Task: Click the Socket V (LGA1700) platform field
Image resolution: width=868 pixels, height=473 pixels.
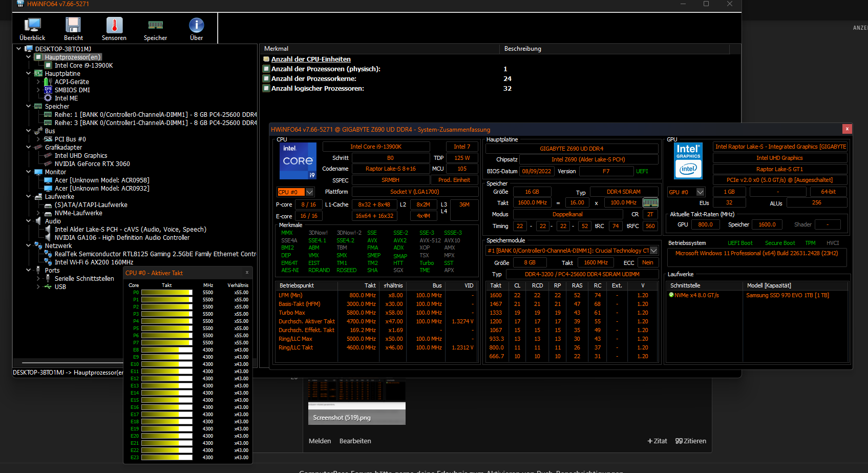Action: pyautogui.click(x=415, y=192)
